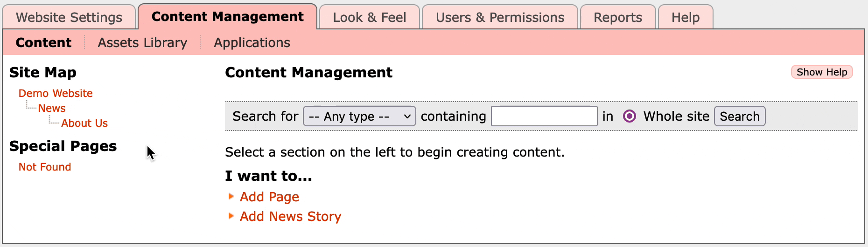Select the Content subtab
Screen dimensions: 868x247
[x=43, y=43]
